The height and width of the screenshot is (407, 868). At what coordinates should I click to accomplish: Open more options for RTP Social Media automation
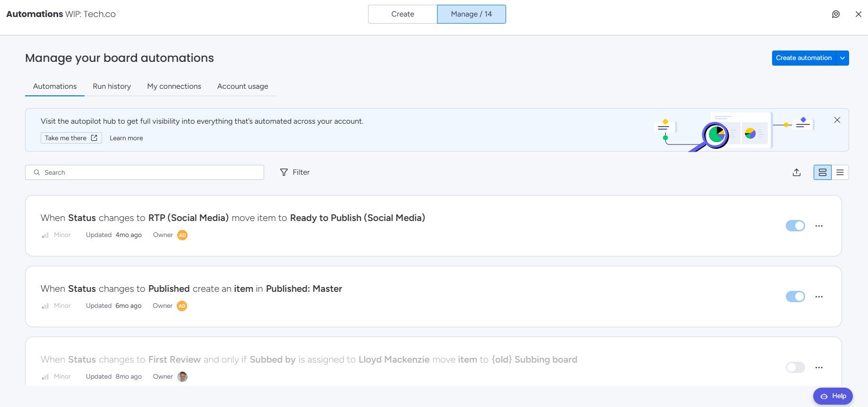point(819,226)
